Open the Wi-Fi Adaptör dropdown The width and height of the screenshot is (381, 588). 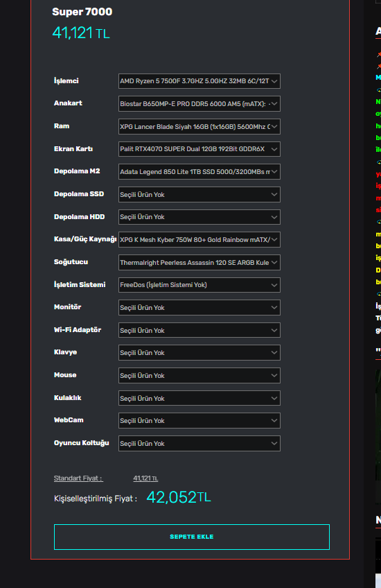[200, 330]
